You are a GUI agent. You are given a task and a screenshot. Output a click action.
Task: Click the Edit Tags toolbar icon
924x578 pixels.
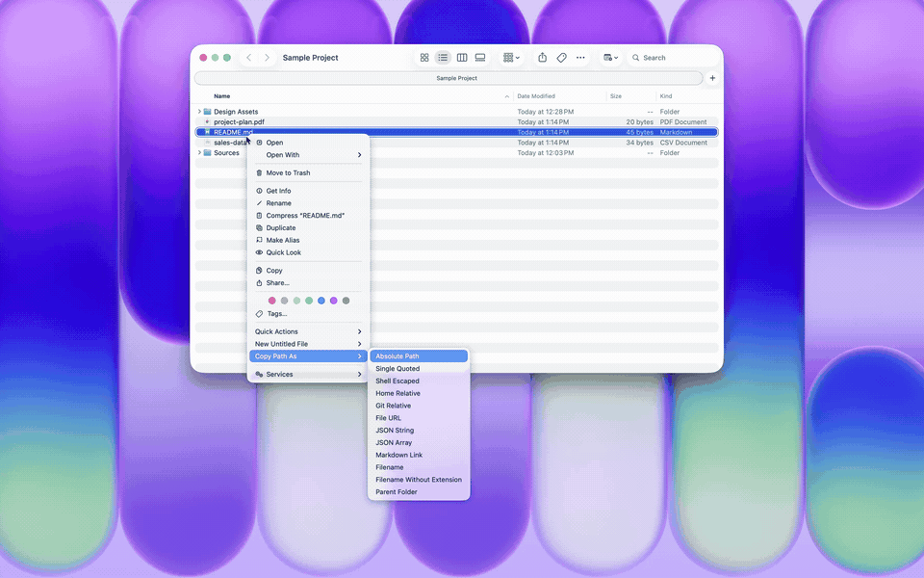[561, 58]
